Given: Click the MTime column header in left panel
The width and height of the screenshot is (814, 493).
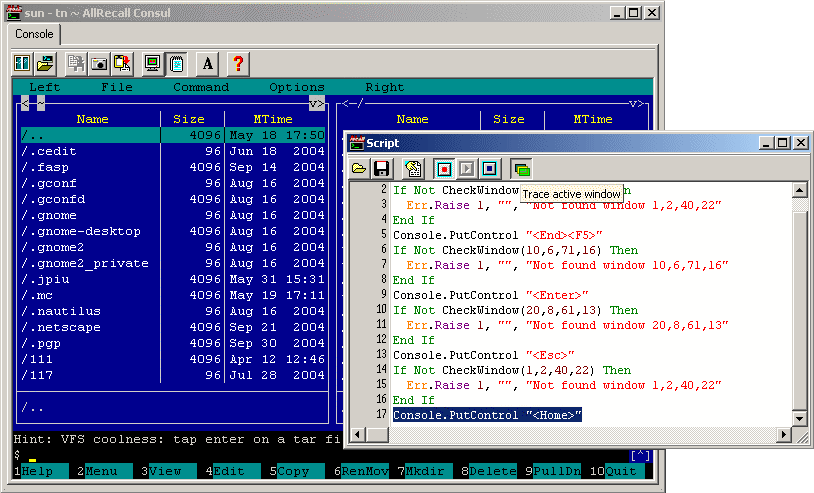Looking at the screenshot, I should (x=273, y=119).
